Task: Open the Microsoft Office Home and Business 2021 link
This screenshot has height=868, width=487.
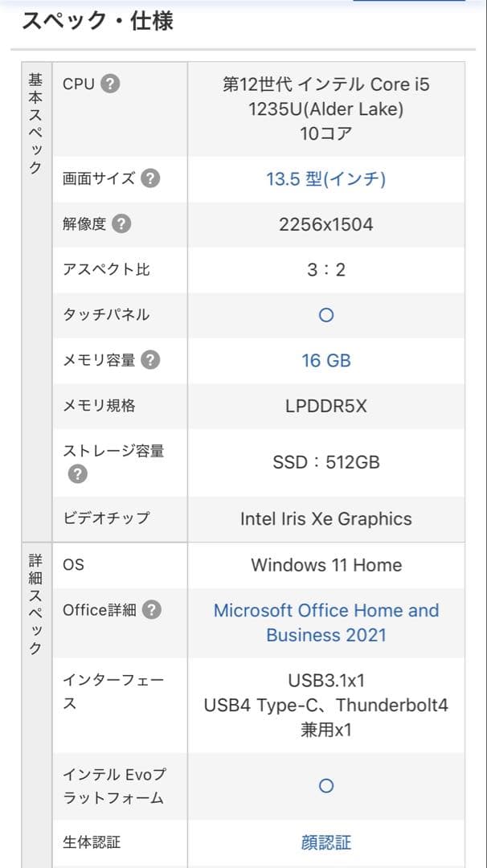Action: 325,624
